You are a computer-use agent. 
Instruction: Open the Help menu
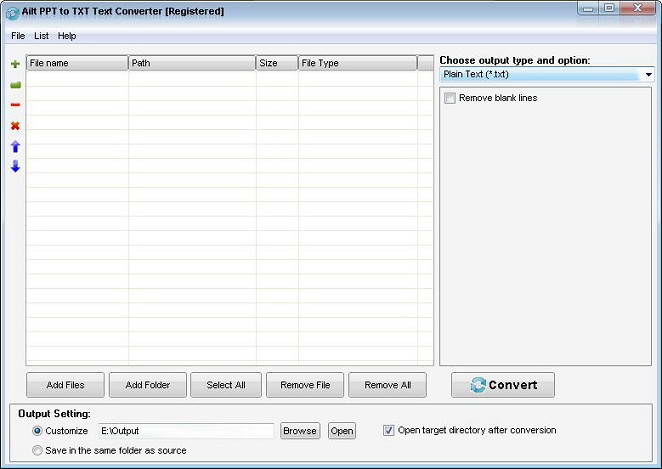67,36
